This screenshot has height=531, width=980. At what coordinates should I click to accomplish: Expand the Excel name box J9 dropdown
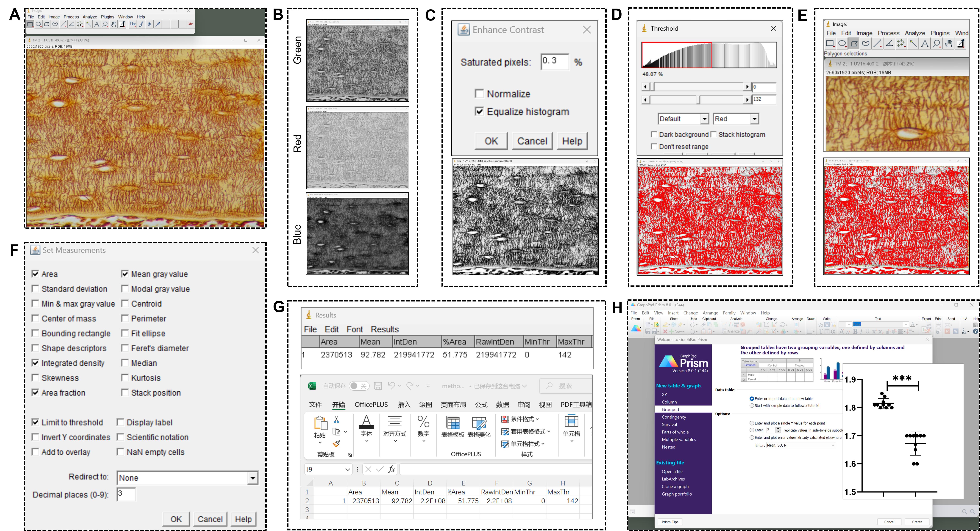point(347,469)
